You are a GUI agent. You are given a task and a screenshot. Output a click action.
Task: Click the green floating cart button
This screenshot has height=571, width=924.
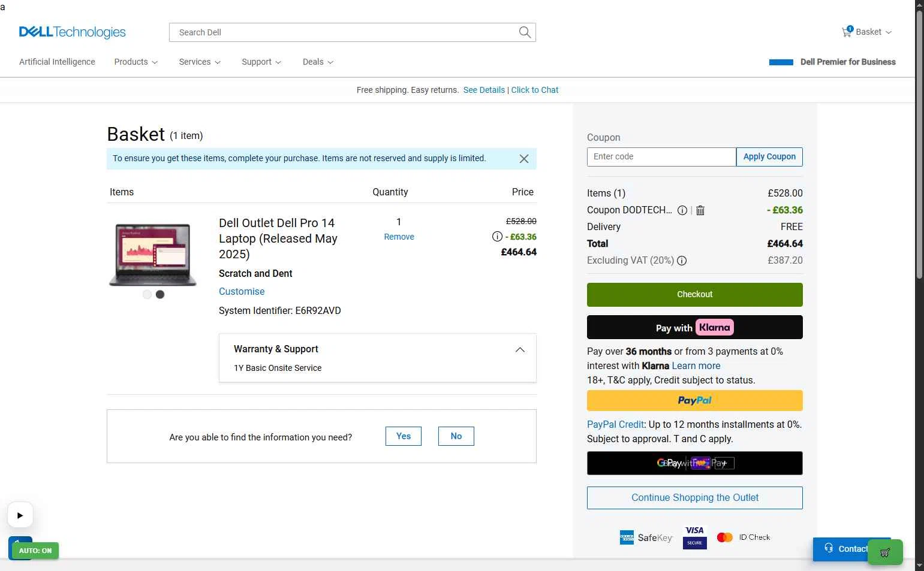pyautogui.click(x=885, y=552)
